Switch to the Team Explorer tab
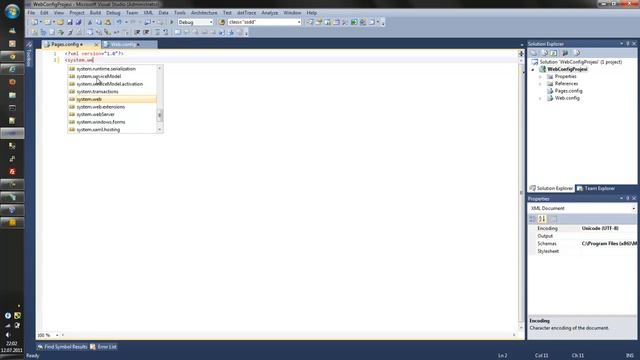This screenshot has height=360, width=640. [x=596, y=188]
